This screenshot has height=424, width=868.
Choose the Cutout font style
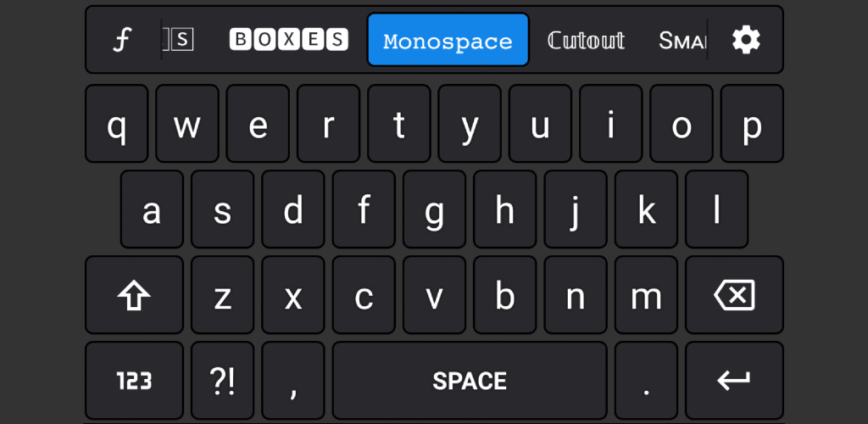(x=586, y=40)
